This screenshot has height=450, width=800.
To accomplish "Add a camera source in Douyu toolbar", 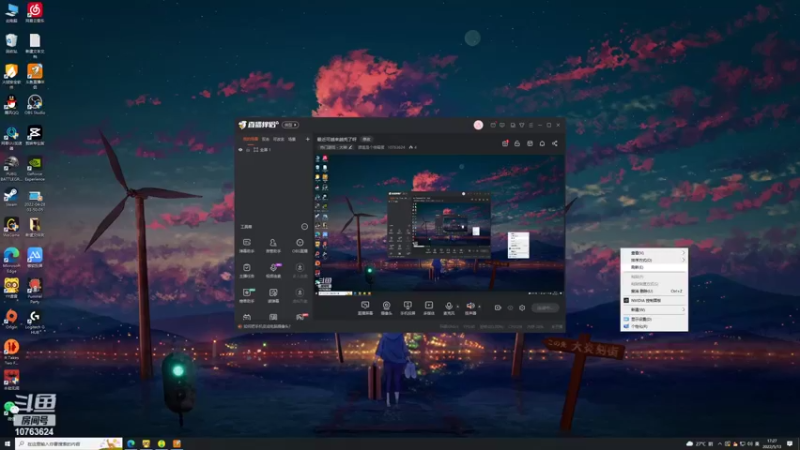I will tap(386, 307).
